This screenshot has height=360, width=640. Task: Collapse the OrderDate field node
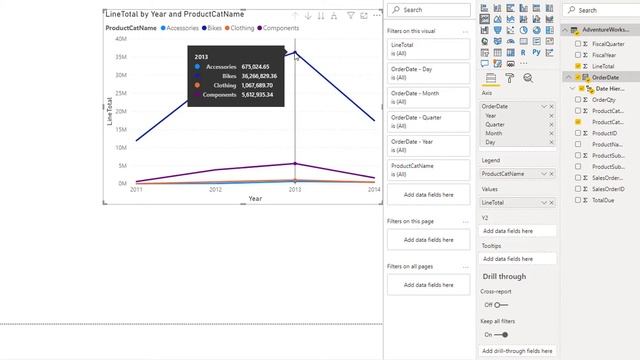tap(569, 77)
